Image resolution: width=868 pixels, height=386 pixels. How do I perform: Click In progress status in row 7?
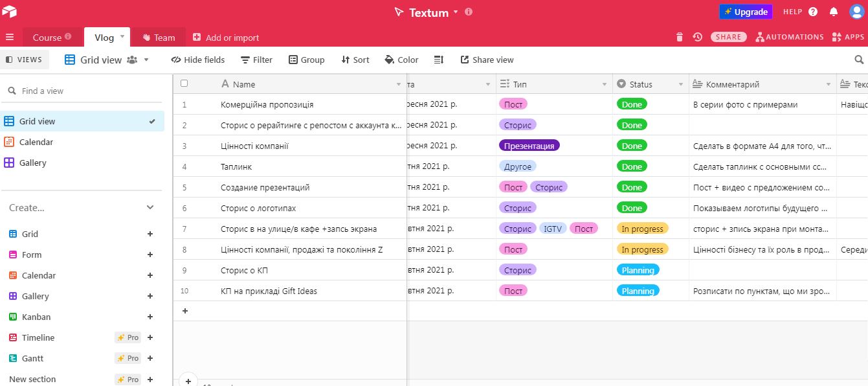[642, 229]
